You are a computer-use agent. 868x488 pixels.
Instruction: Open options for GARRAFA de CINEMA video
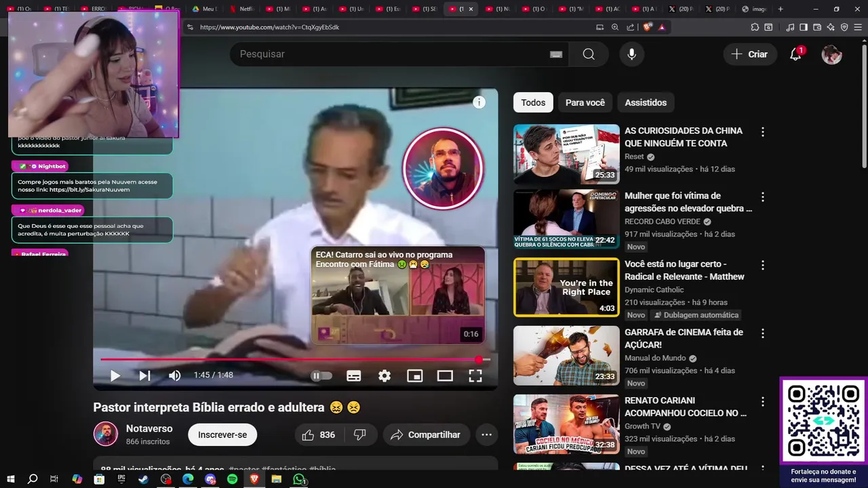pyautogui.click(x=763, y=333)
